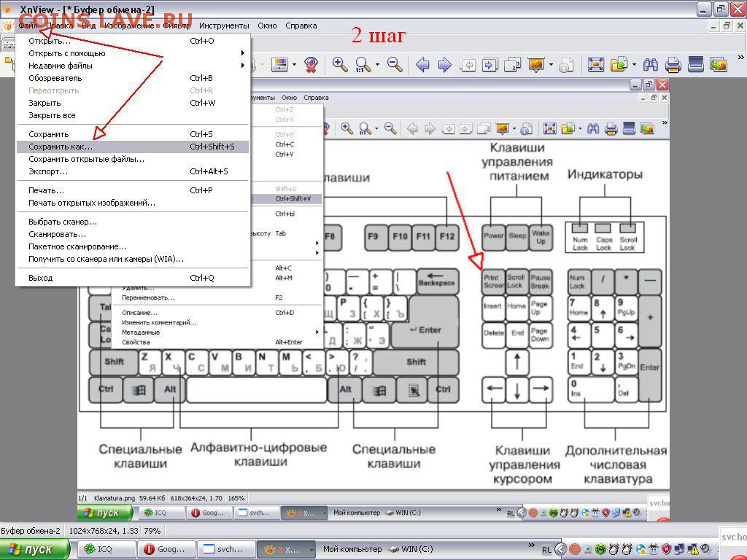This screenshot has width=747, height=560.
Task: Click the scanner acquire icon
Action: [695, 64]
